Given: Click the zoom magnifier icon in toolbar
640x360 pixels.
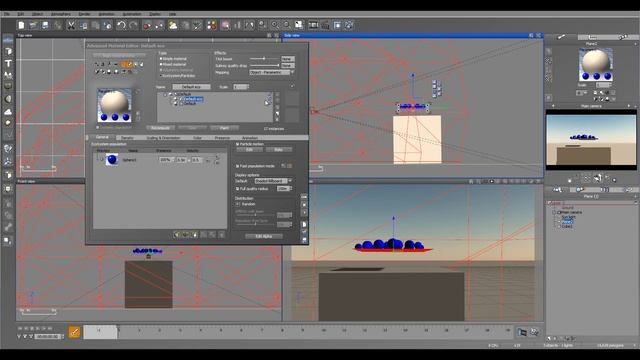Looking at the screenshot, I should pos(275,25).
